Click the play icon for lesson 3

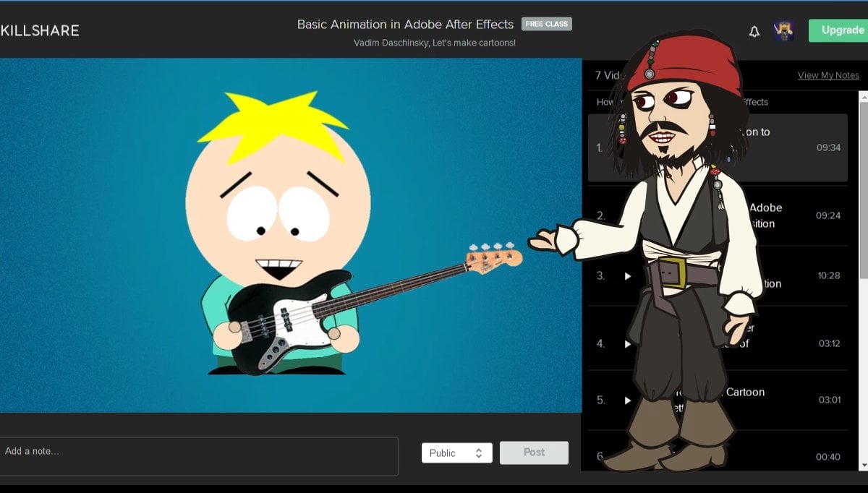628,276
